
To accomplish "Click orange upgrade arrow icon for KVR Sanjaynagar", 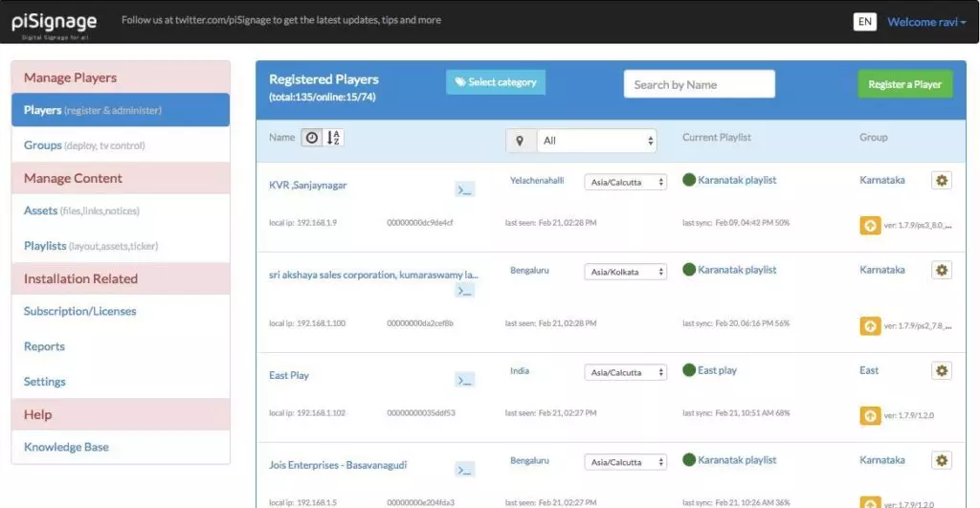I will [x=870, y=226].
